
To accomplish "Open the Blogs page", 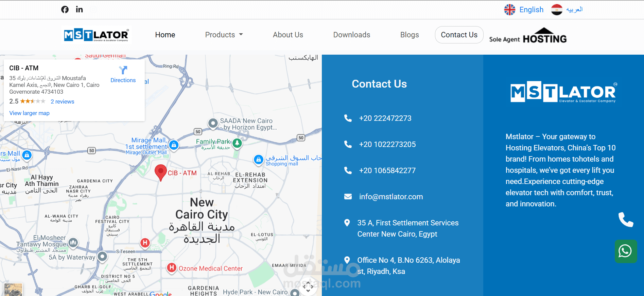I will [x=410, y=35].
